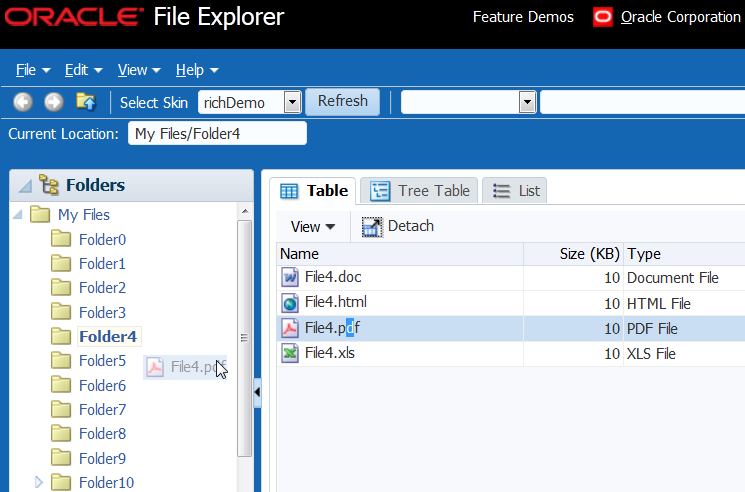Select Folder10 in the tree
Screen dimensions: 745x492
pos(106,483)
